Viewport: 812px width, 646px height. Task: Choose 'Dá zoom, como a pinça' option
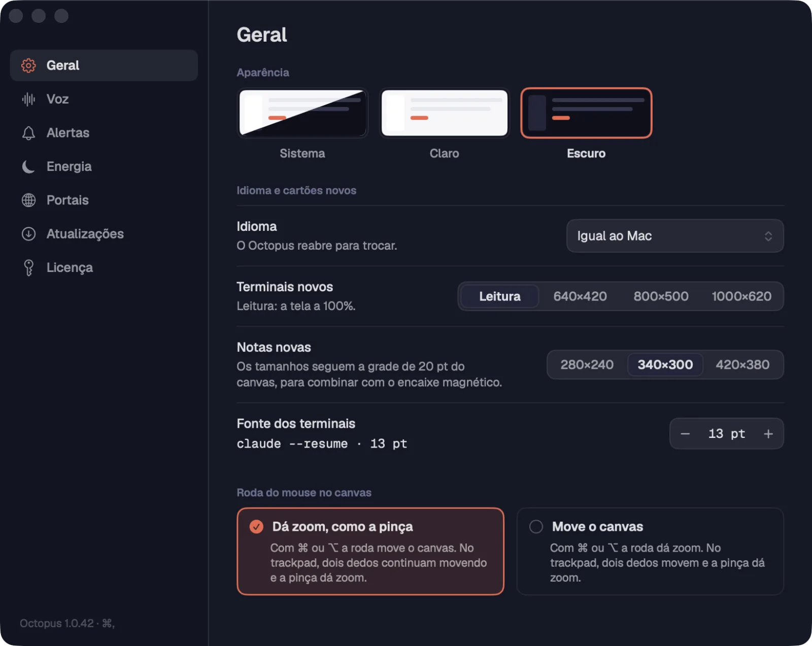370,551
